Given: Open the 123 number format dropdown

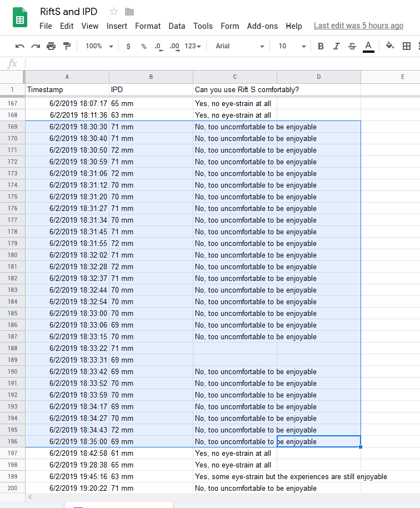Looking at the screenshot, I should (193, 46).
